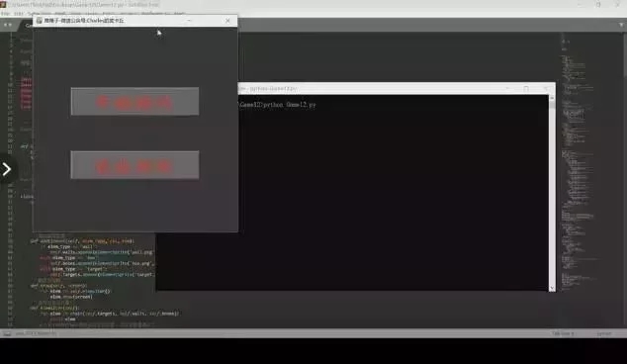Viewport: 627px width, 364px height.
Task: Maximize the python Game12.py console window
Action: 526,89
